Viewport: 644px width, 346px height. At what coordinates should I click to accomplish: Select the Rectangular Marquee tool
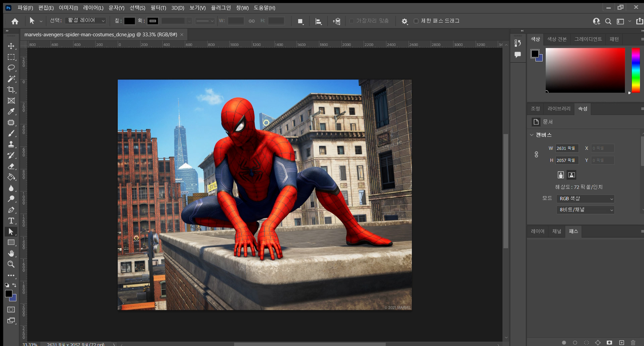click(11, 57)
